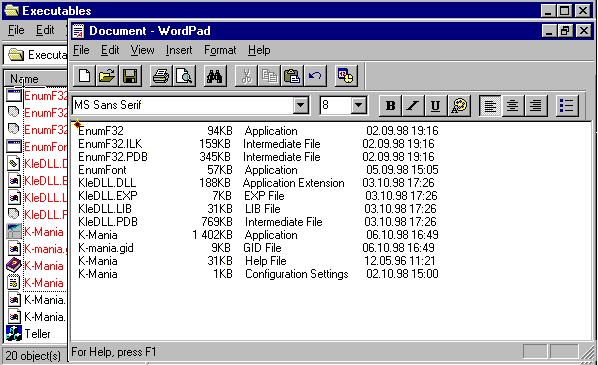Open WordPad Format menu

[220, 50]
